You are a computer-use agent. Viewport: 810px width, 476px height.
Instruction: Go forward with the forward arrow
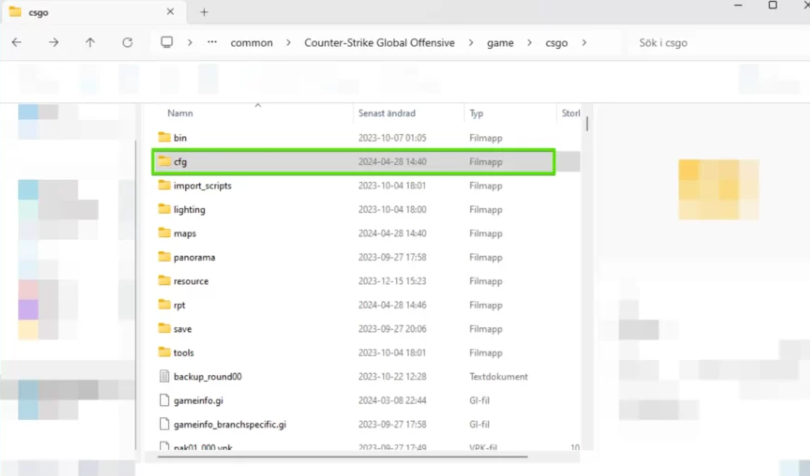click(x=54, y=42)
